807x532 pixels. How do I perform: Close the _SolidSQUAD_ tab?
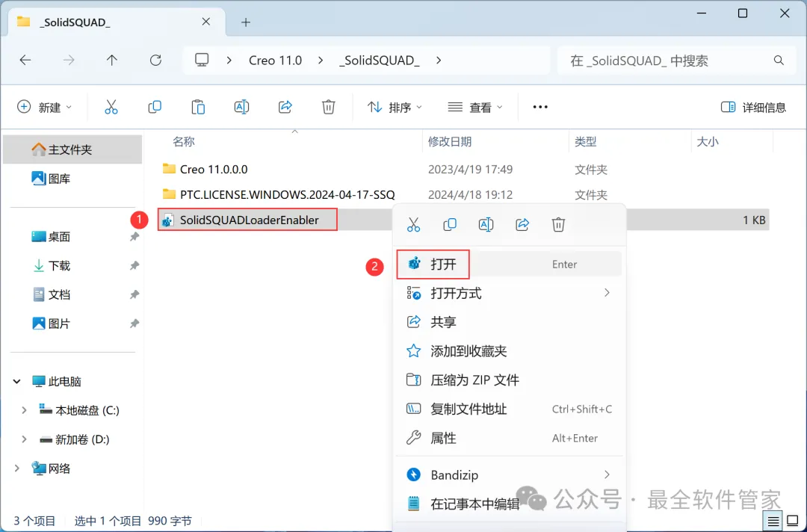click(206, 22)
